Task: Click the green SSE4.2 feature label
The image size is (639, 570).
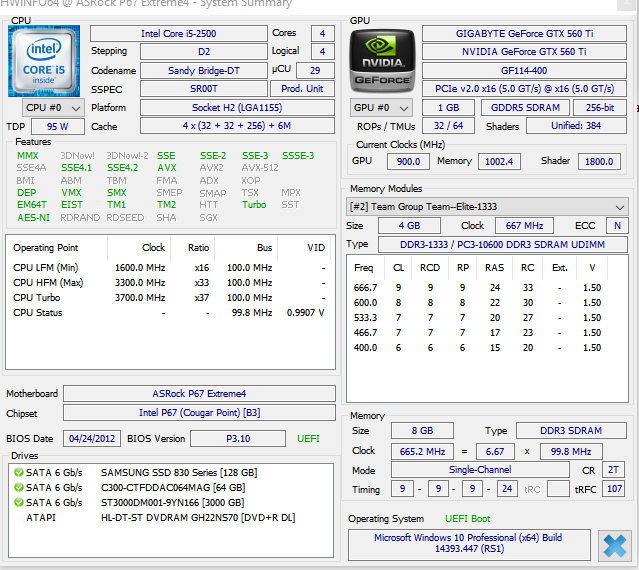Action: click(122, 167)
